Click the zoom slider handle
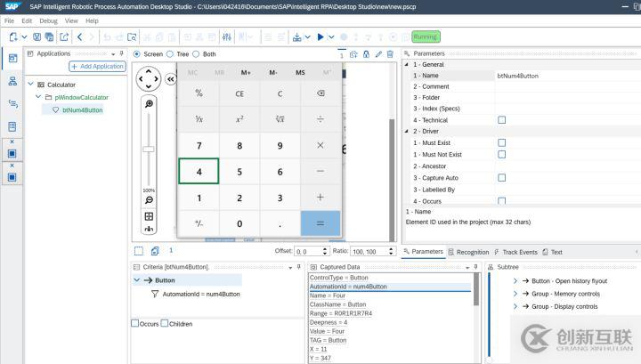 click(x=149, y=150)
